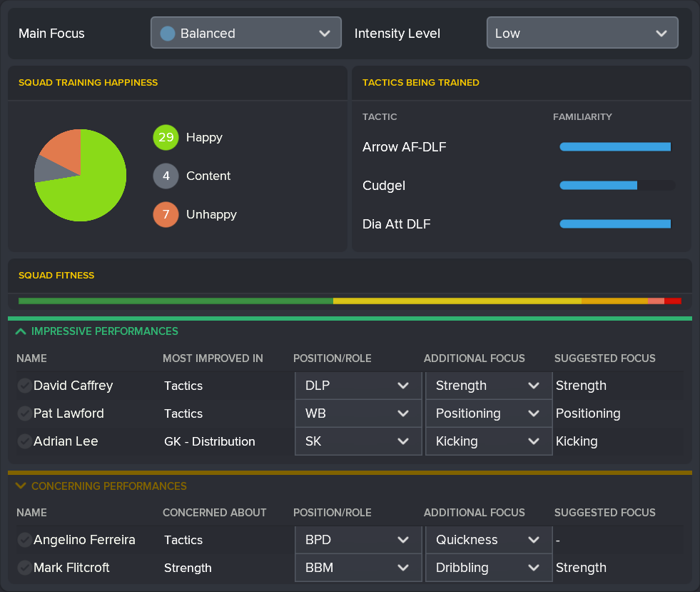This screenshot has height=592, width=700.
Task: Click the Squad Training Happiness header
Action: coord(88,83)
